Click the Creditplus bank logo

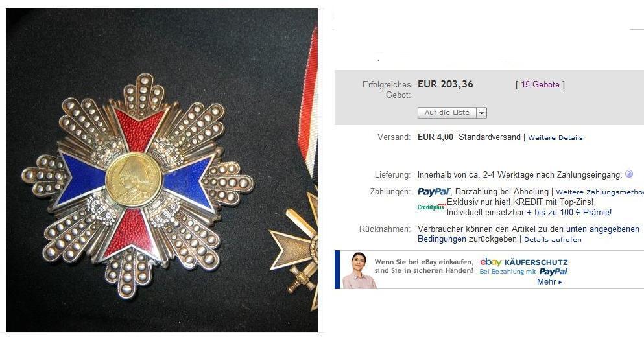pyautogui.click(x=431, y=207)
